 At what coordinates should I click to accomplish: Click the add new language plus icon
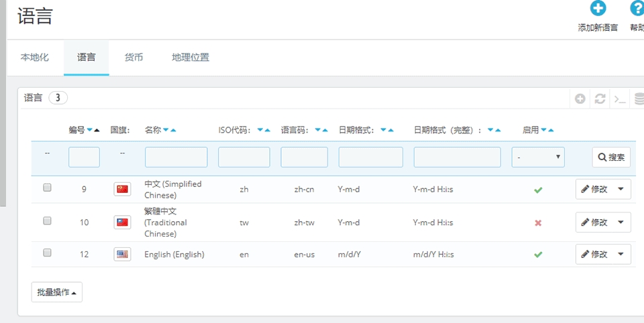click(x=597, y=9)
